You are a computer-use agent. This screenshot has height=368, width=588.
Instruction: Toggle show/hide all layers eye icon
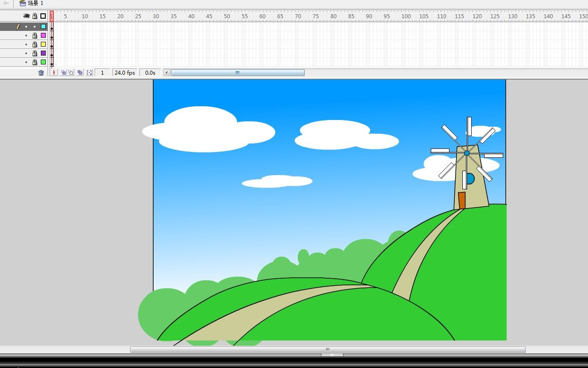click(26, 16)
